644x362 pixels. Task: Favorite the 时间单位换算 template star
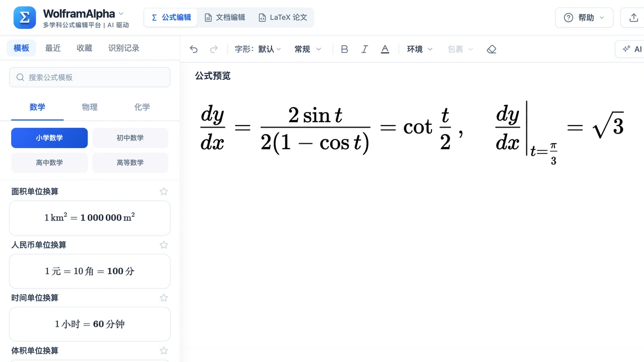pyautogui.click(x=164, y=298)
